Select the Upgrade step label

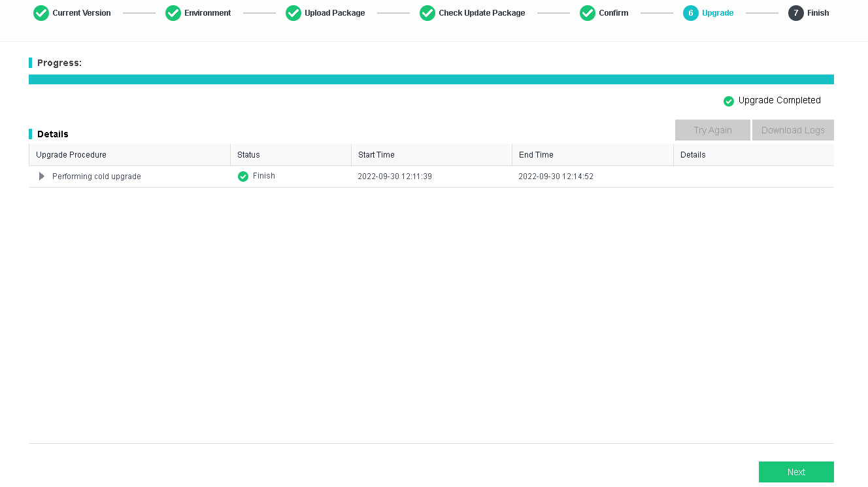[718, 13]
